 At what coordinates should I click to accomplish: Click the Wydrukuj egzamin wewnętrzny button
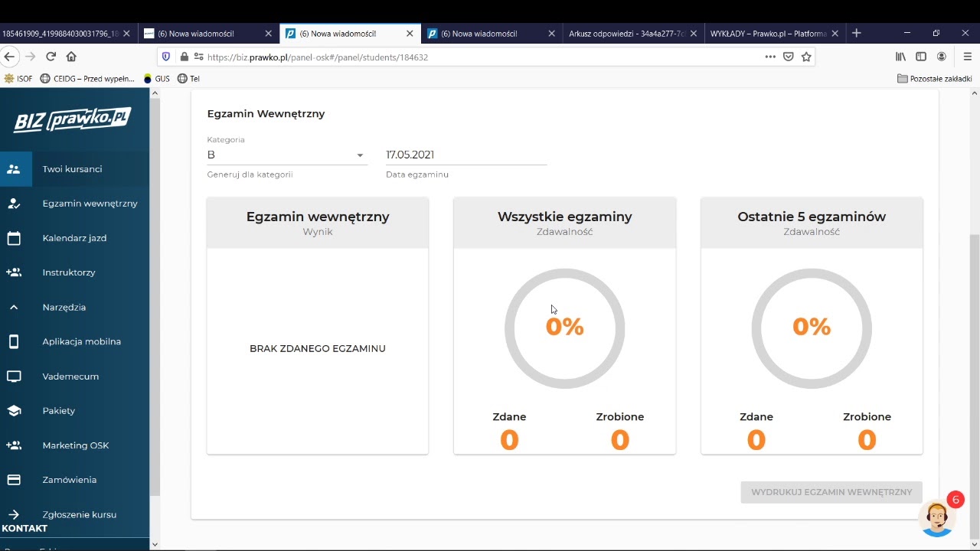coord(831,492)
